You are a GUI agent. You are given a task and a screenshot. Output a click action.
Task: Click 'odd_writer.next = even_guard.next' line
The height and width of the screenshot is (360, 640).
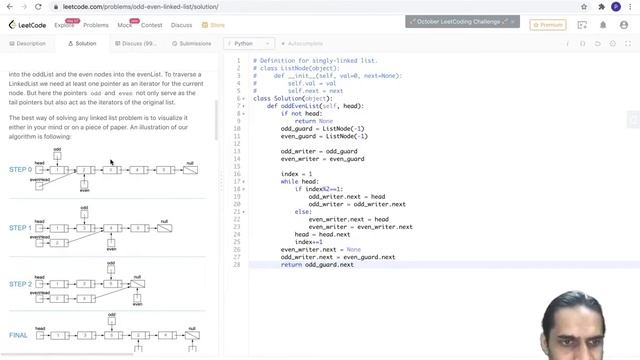(338, 257)
